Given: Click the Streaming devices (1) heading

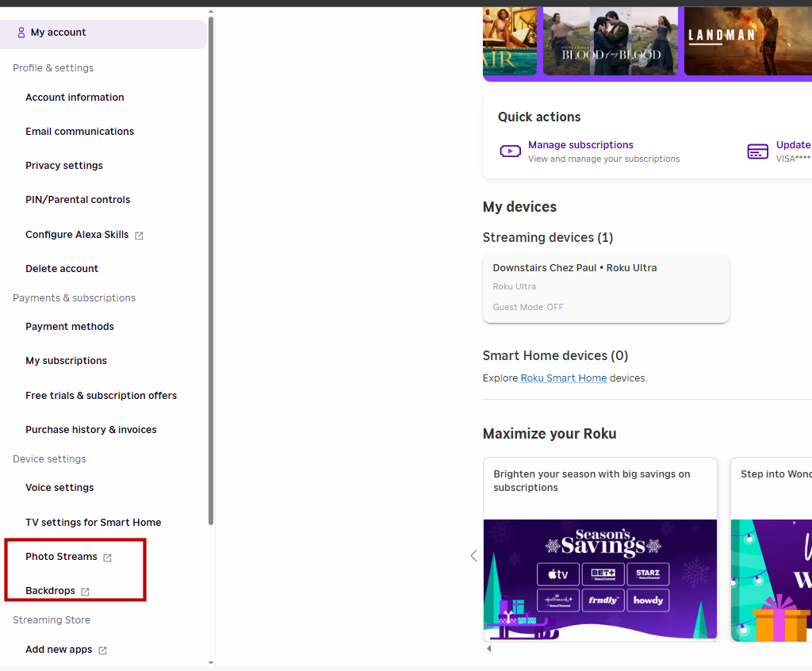Looking at the screenshot, I should pyautogui.click(x=548, y=238).
